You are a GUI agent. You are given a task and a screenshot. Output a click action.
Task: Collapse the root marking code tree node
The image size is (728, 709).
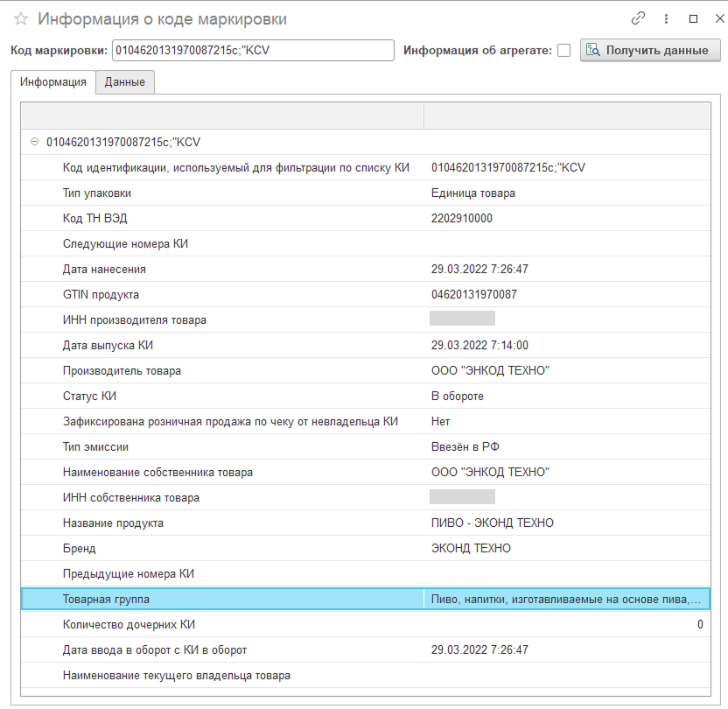(34, 142)
